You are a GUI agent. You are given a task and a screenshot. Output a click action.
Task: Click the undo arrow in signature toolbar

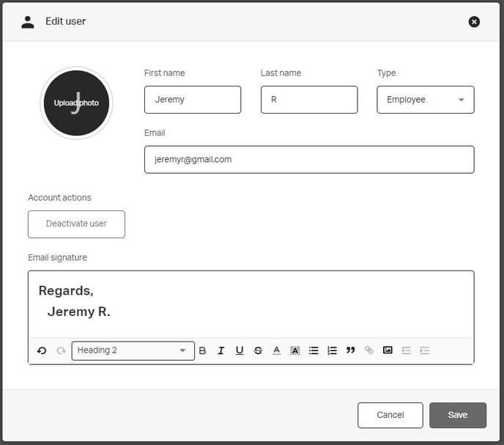tap(42, 350)
